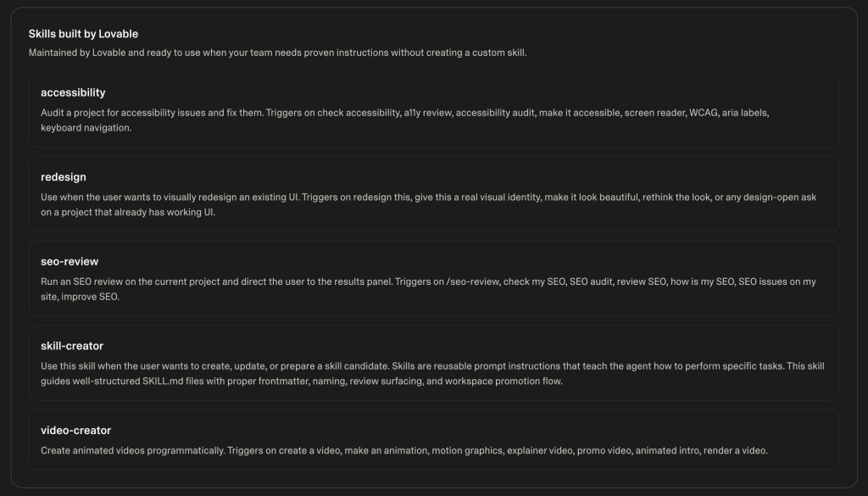Click the video-creator description line
The image size is (868, 496).
click(404, 450)
